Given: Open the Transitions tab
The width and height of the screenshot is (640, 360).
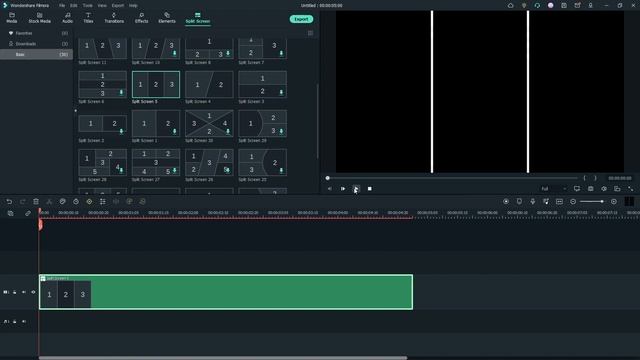Looking at the screenshot, I should coord(114,18).
